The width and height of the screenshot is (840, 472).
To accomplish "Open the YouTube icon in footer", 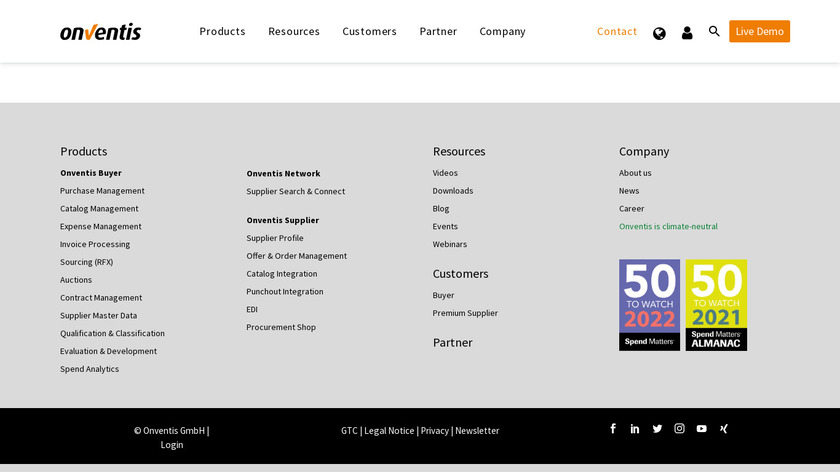I will coord(701,429).
